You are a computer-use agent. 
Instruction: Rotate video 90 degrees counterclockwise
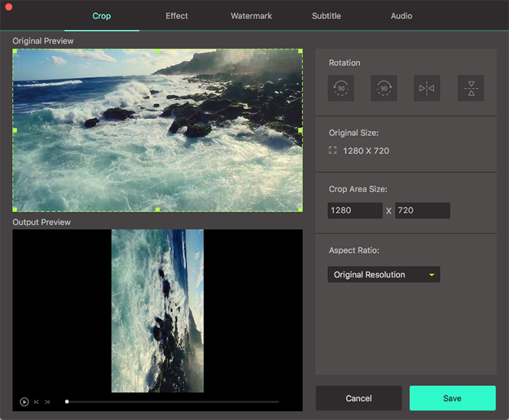click(340, 89)
